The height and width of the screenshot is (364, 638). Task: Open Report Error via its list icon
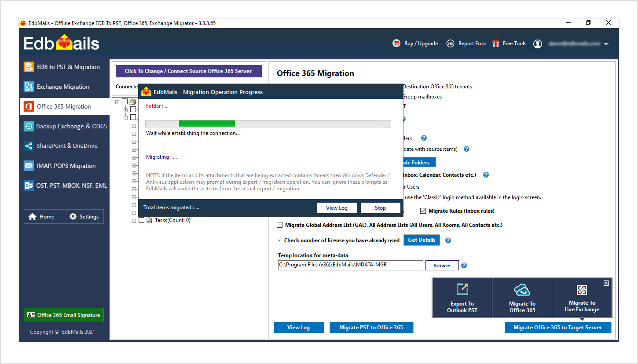(450, 44)
